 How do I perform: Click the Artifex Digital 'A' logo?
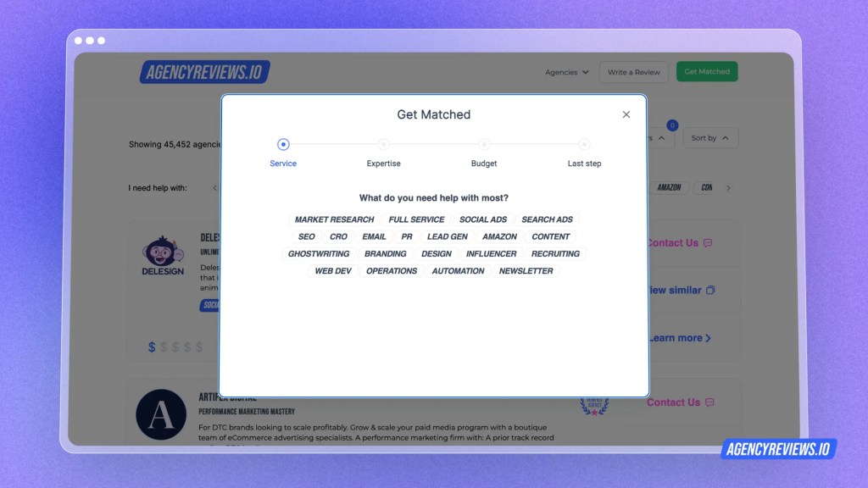coord(161,414)
